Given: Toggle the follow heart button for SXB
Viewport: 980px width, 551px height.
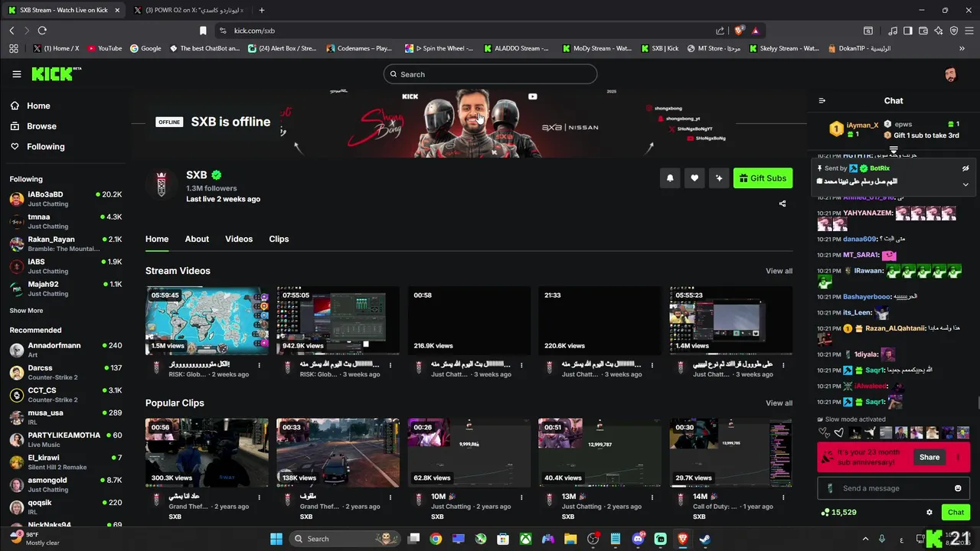Looking at the screenshot, I should click(x=694, y=178).
